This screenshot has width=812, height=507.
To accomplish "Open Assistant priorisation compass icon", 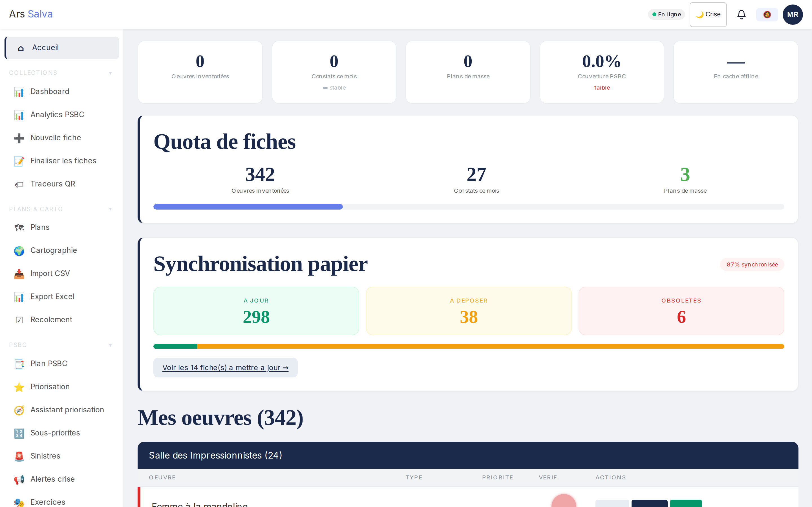I will coord(19,410).
